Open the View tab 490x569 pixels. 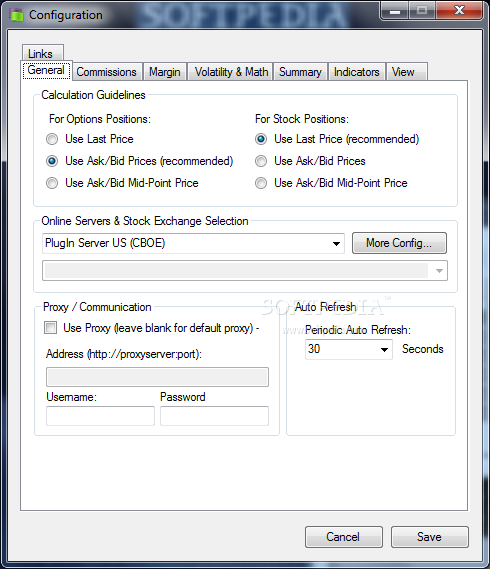[x=407, y=72]
